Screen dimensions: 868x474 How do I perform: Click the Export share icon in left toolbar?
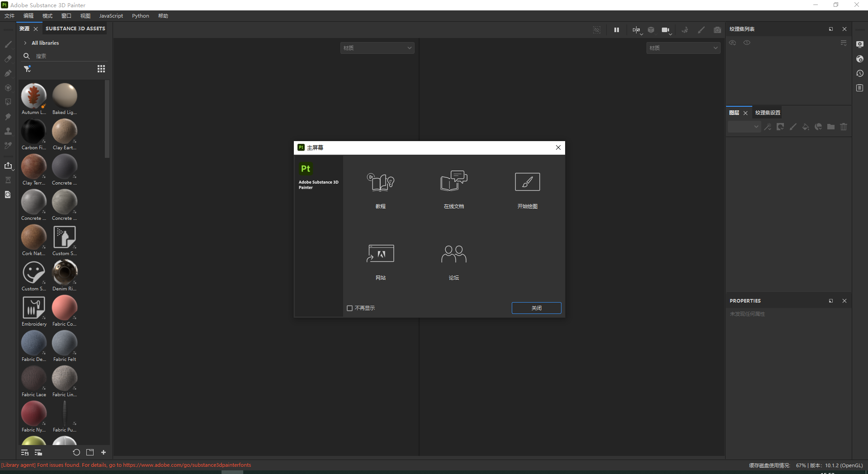click(x=8, y=166)
